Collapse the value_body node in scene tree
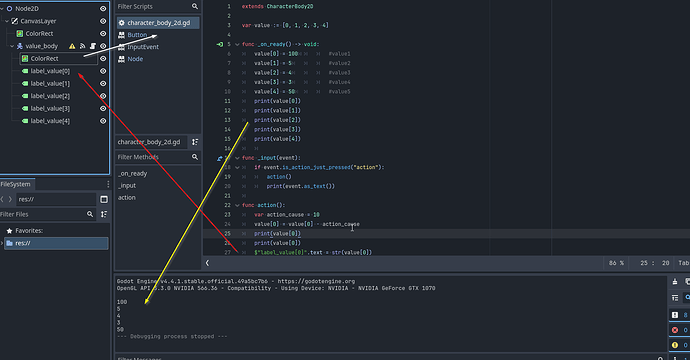The height and width of the screenshot is (360, 690). click(x=12, y=46)
